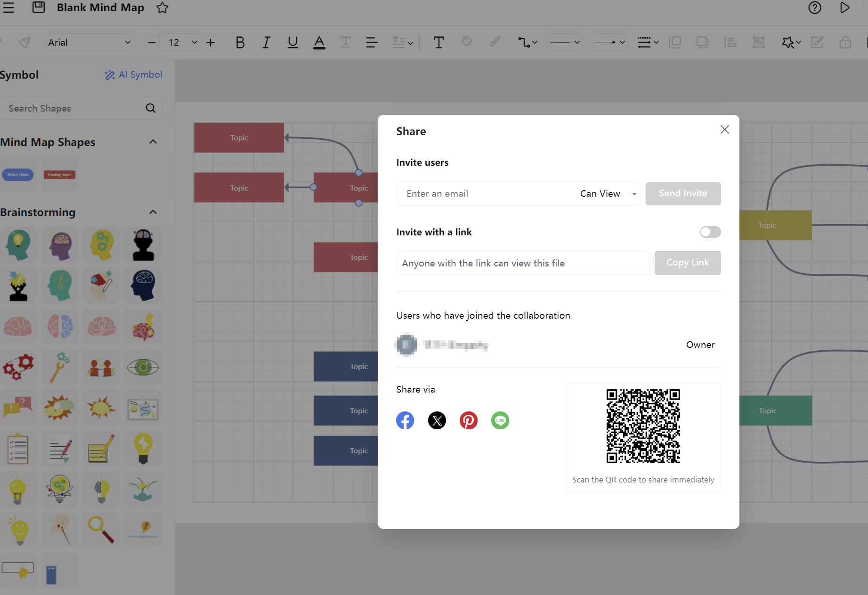Pick the purple head brain symbol

[60, 245]
